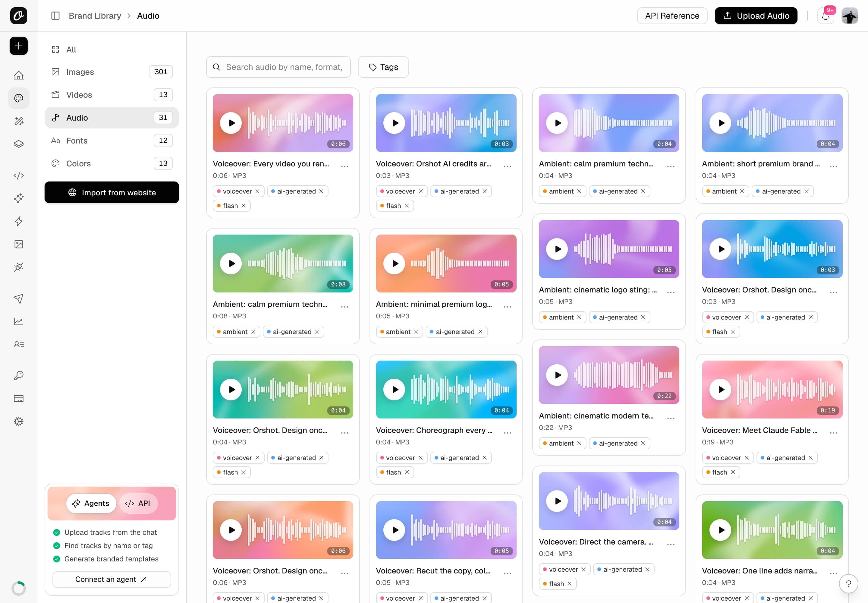Select the Fonts category
The image size is (868, 603).
pos(112,140)
